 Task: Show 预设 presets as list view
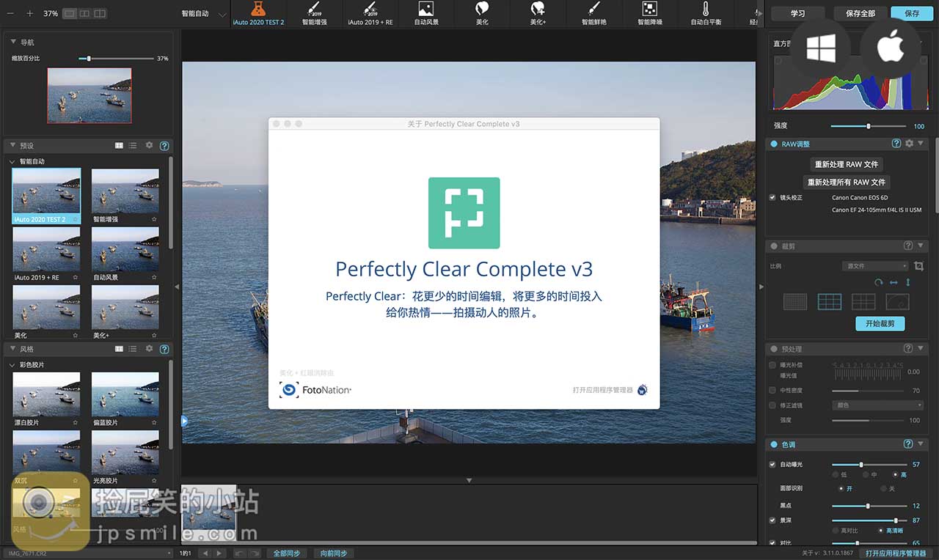tap(133, 145)
